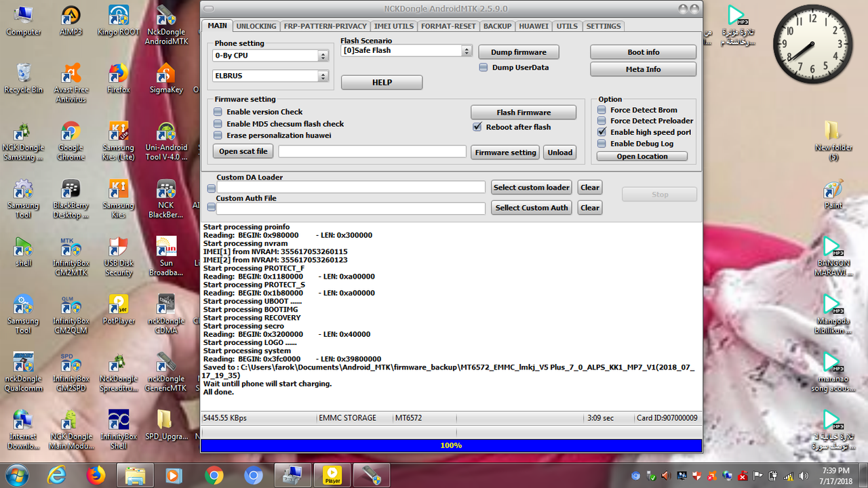Launch Avast Free Antivirus shortcut
Screen dimensions: 868x488
[x=71, y=83]
